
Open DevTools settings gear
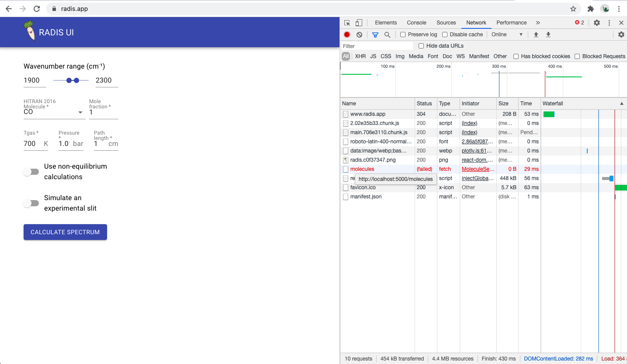[597, 22]
